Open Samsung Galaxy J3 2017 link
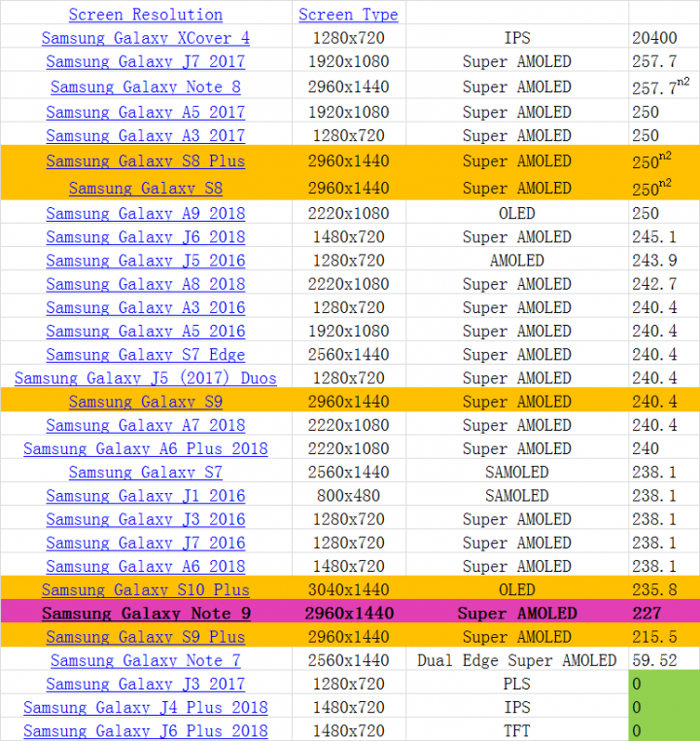The image size is (700, 741). tap(146, 685)
